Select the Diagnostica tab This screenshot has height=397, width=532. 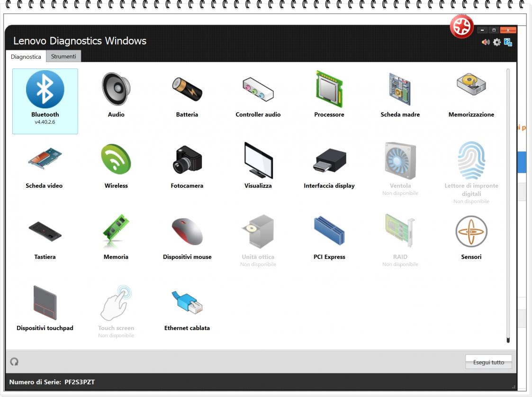pos(26,56)
